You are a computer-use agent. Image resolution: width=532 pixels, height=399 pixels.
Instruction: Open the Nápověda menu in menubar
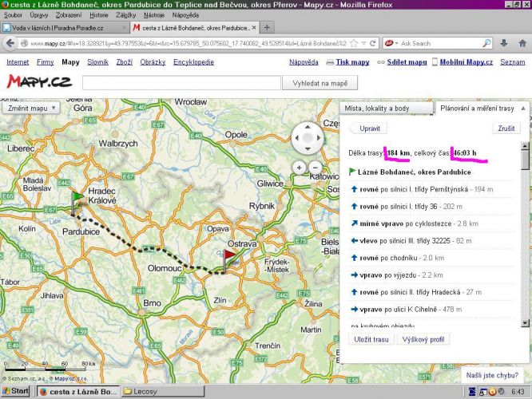pyautogui.click(x=185, y=15)
